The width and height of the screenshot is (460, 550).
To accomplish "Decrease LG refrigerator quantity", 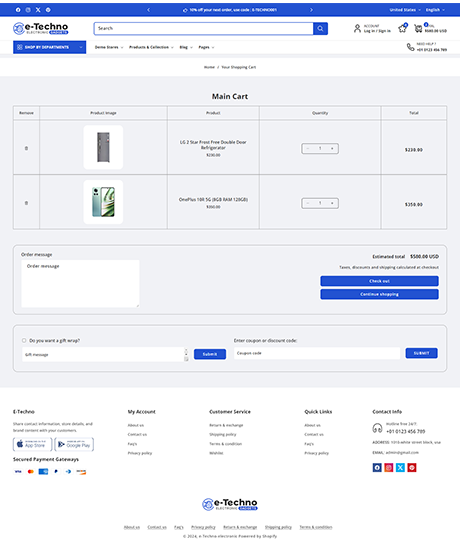I will [308, 148].
